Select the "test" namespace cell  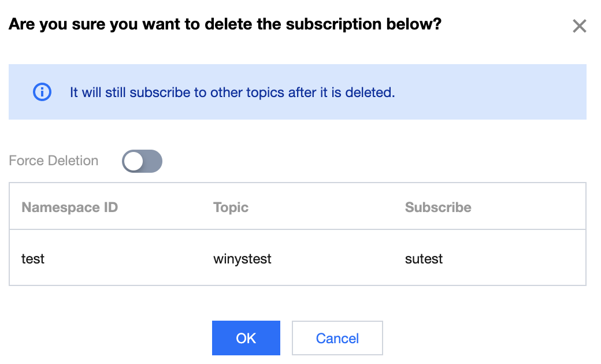(x=33, y=259)
